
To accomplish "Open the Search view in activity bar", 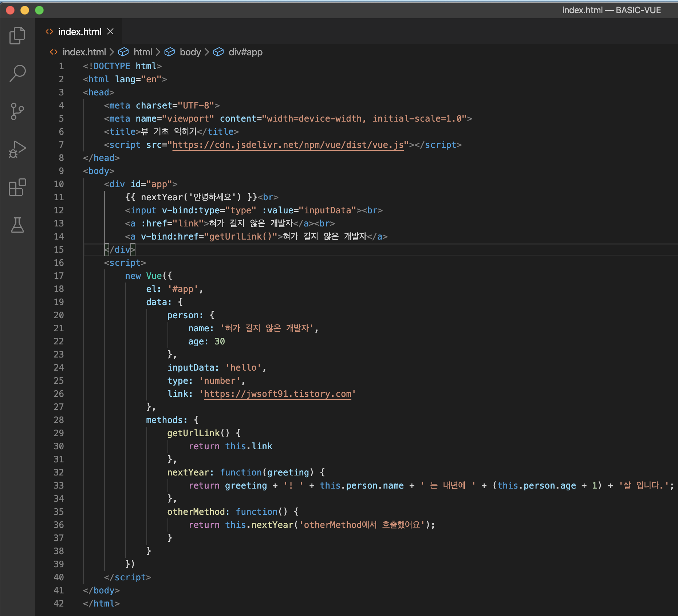I will tap(17, 73).
